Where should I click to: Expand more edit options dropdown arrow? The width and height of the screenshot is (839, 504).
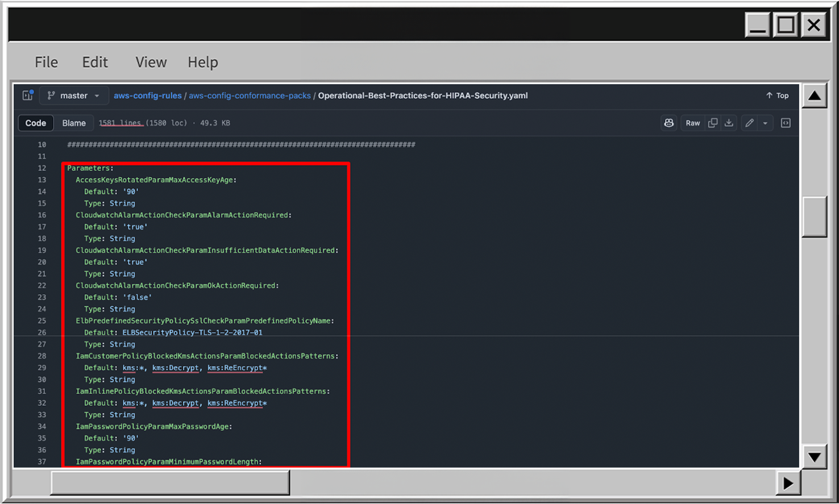pyautogui.click(x=765, y=123)
